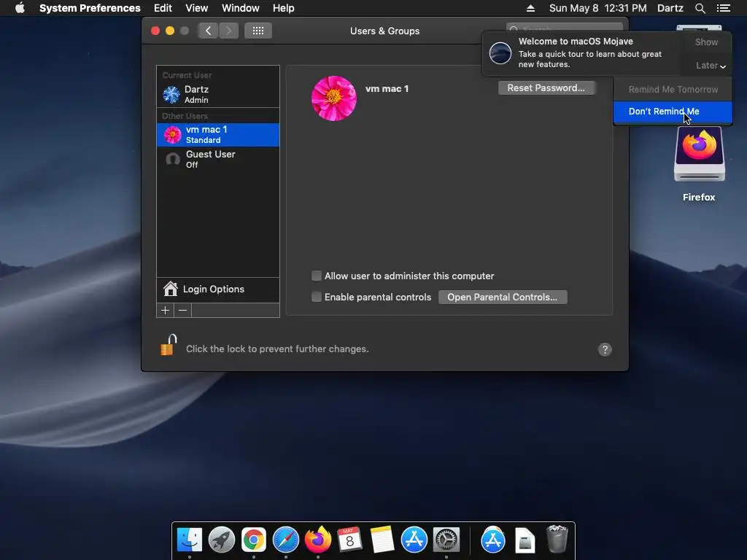Open the disk image document in the Dock
This screenshot has height=560, width=747.
(x=525, y=540)
